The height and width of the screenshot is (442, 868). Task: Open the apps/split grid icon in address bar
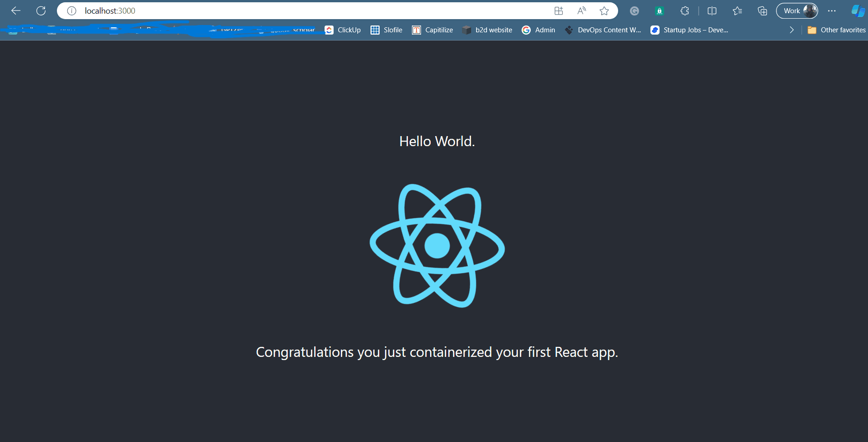(x=558, y=11)
